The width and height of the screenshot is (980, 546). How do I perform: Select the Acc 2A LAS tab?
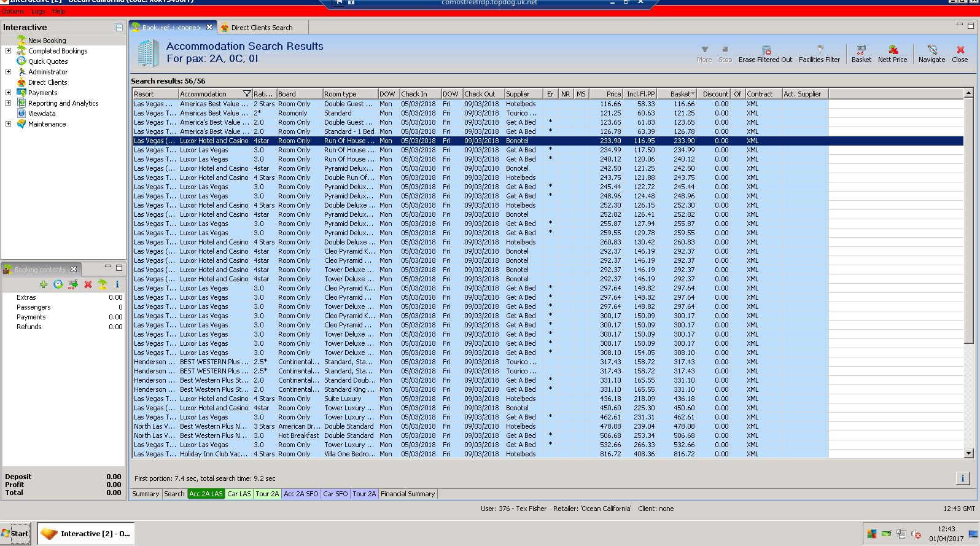[x=206, y=494]
